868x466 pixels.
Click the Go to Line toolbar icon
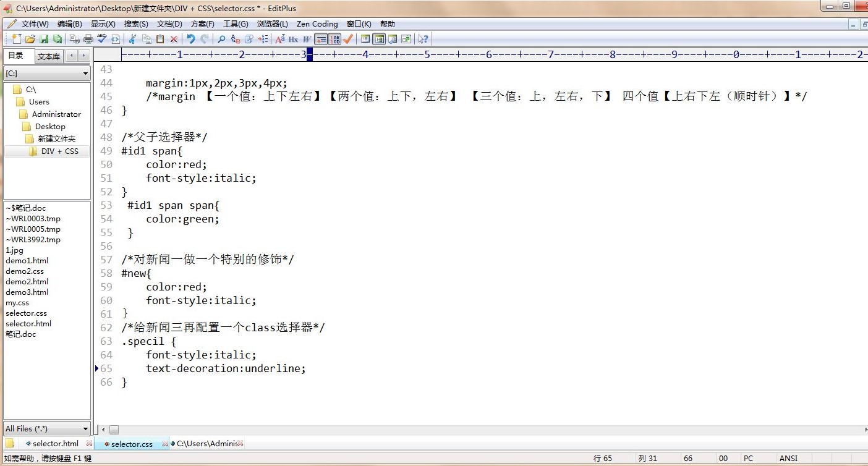(x=263, y=39)
